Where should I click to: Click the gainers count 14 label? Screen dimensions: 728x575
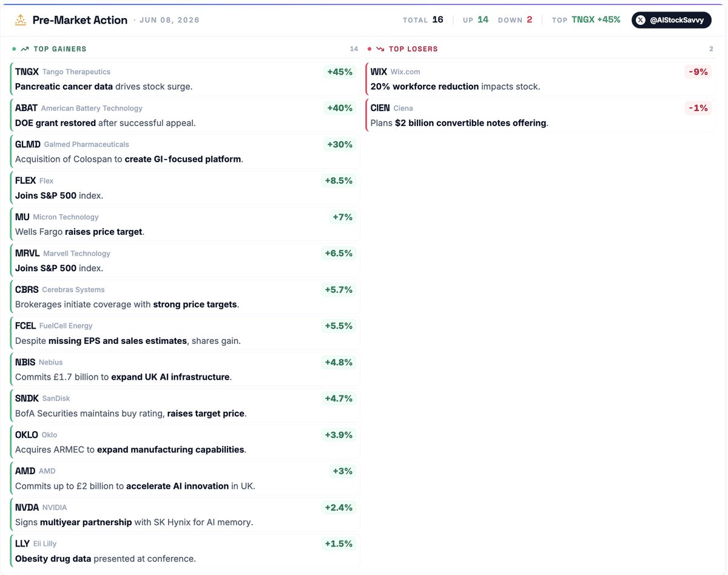click(x=354, y=49)
